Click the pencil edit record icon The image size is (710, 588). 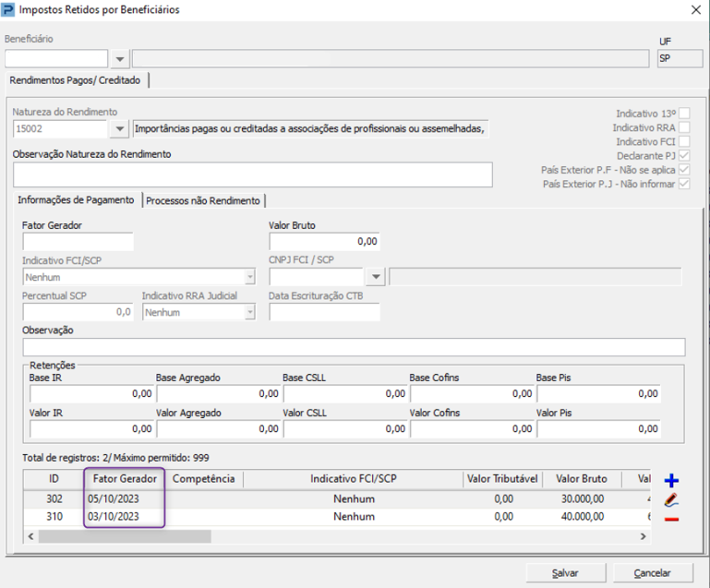pyautogui.click(x=671, y=500)
